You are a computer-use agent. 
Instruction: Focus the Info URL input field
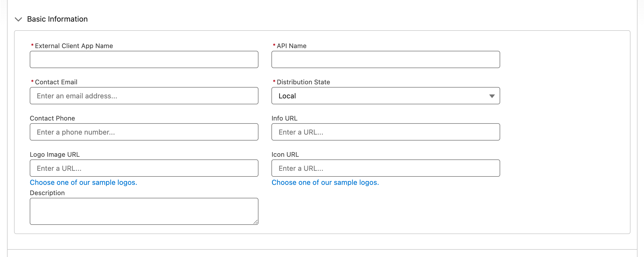point(386,132)
